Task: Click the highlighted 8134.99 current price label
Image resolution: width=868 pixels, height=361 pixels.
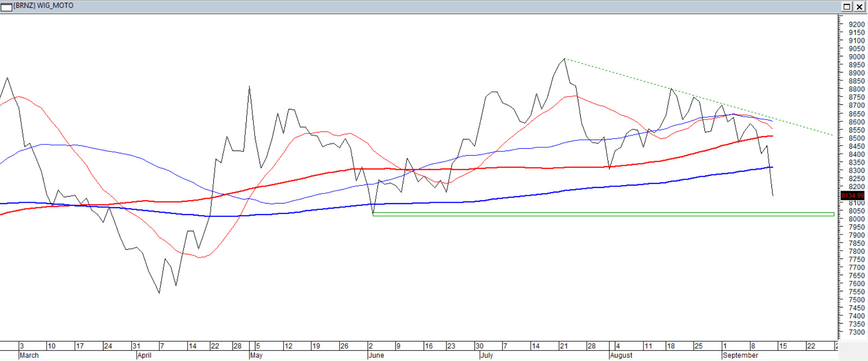Action: coord(852,196)
